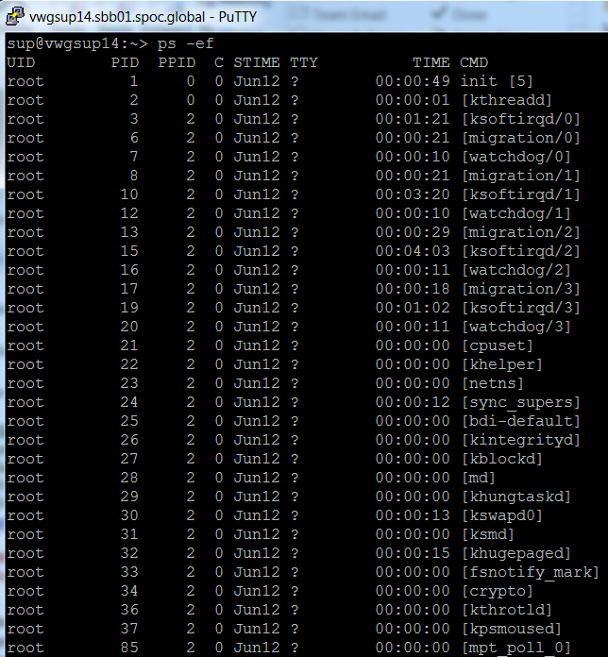
Task: Click the [kpsmoused] process name
Action: point(511,629)
